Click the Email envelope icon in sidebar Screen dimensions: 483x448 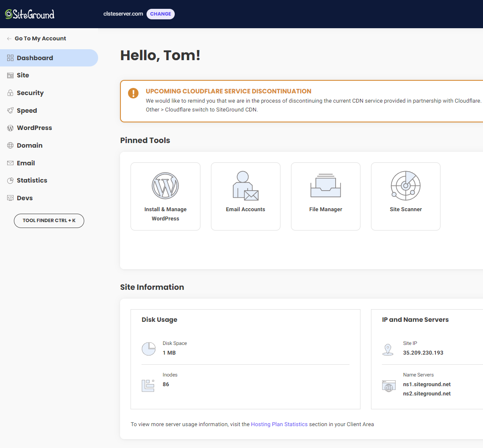pos(10,163)
